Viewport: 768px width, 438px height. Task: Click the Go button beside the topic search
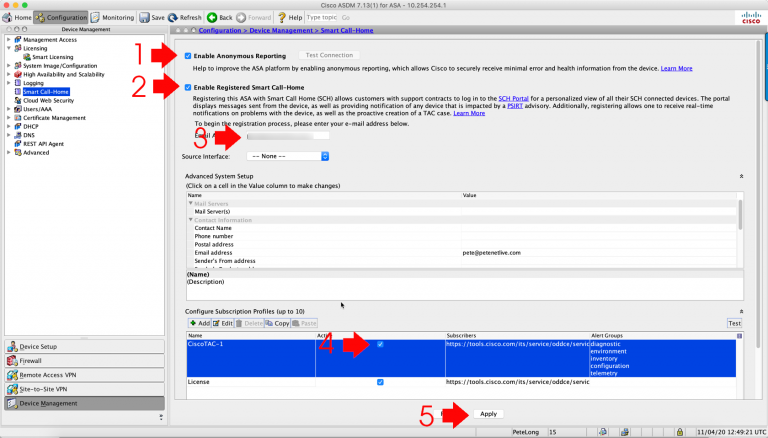(x=346, y=17)
